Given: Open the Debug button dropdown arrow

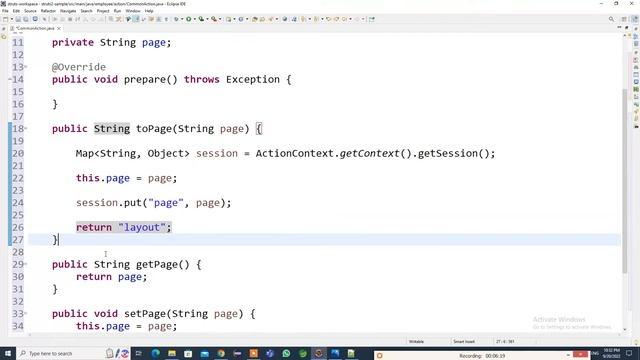Looking at the screenshot, I should 182,19.
